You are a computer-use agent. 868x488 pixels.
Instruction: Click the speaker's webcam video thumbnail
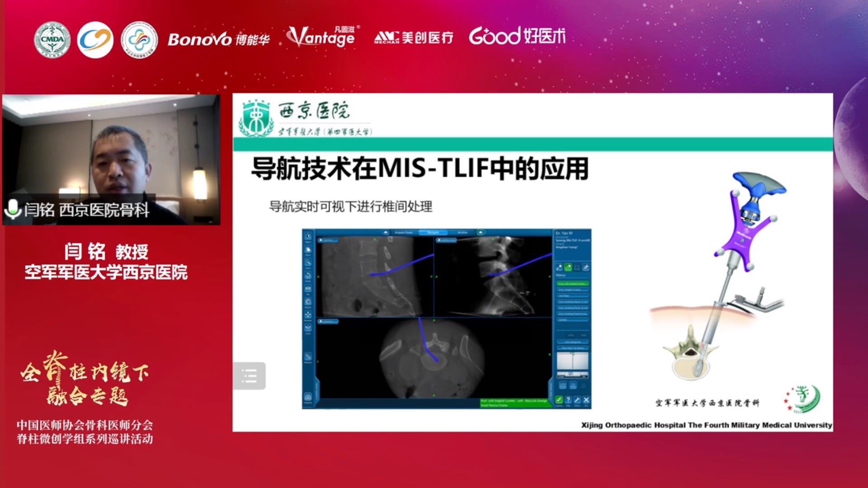click(x=111, y=160)
